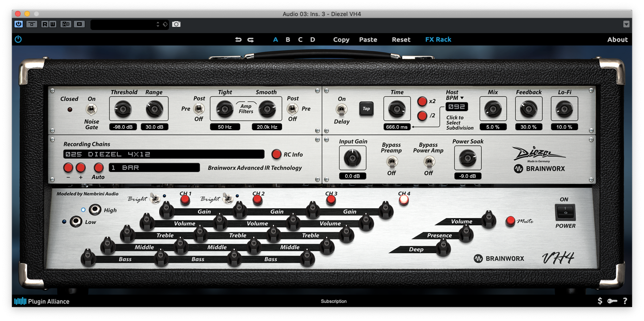Switch to settings slot A
The width and height of the screenshot is (644, 321).
[x=275, y=39]
